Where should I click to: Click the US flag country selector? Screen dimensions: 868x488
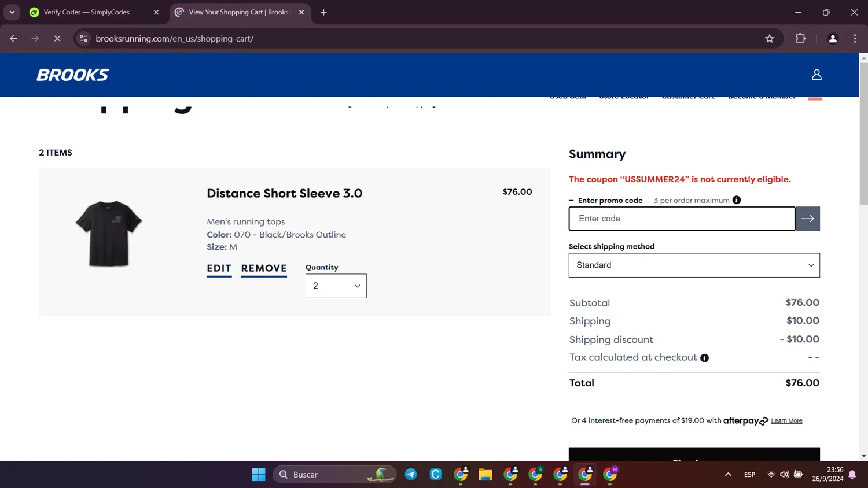click(815, 97)
